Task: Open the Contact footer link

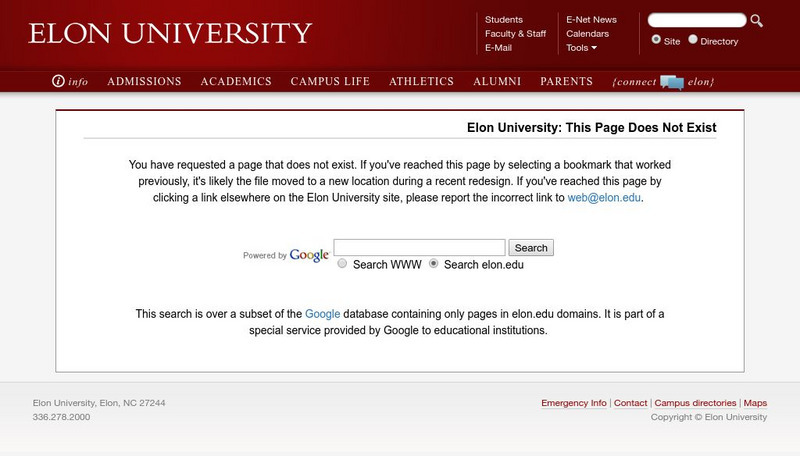Action: 630,403
